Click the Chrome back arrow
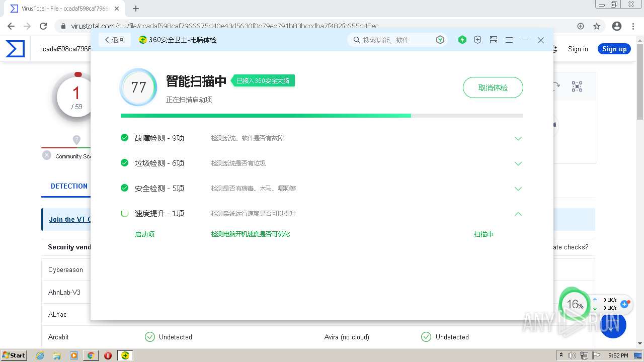The height and width of the screenshot is (362, 644). click(11, 26)
